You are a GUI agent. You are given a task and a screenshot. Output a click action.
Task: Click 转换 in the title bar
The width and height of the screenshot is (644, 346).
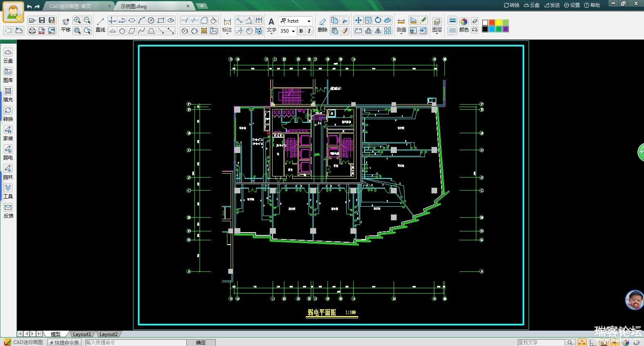[512, 5]
